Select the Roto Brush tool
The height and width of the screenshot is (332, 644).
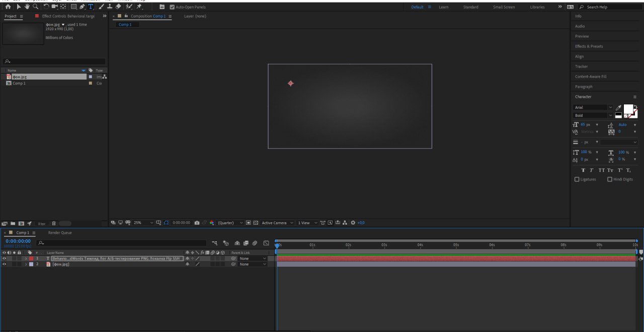pyautogui.click(x=129, y=7)
